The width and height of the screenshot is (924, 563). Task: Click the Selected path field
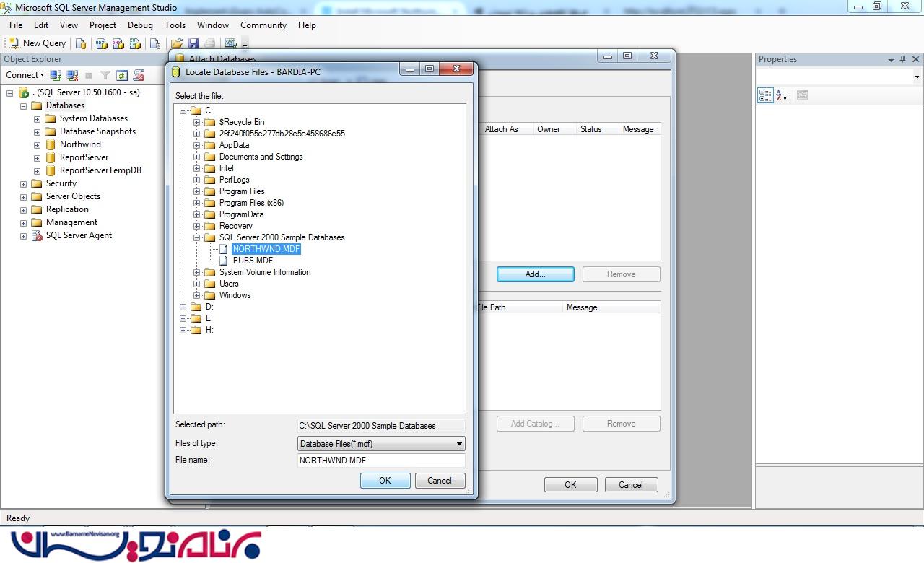[381, 426]
